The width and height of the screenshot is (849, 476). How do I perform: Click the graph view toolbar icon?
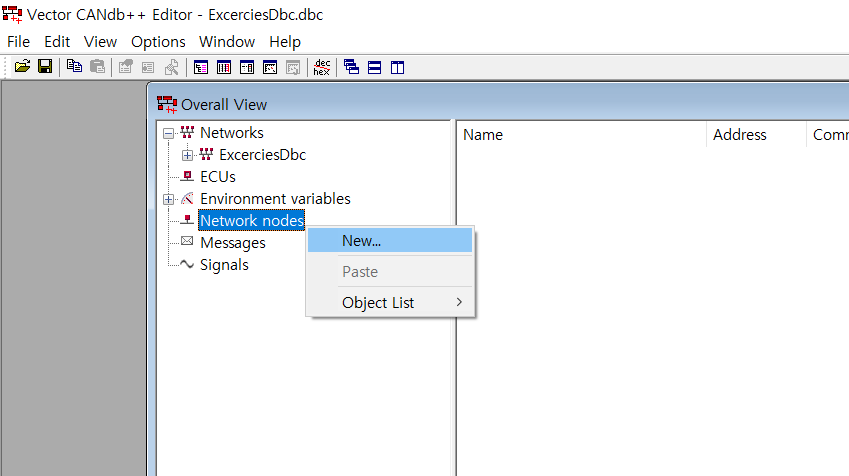coord(270,68)
